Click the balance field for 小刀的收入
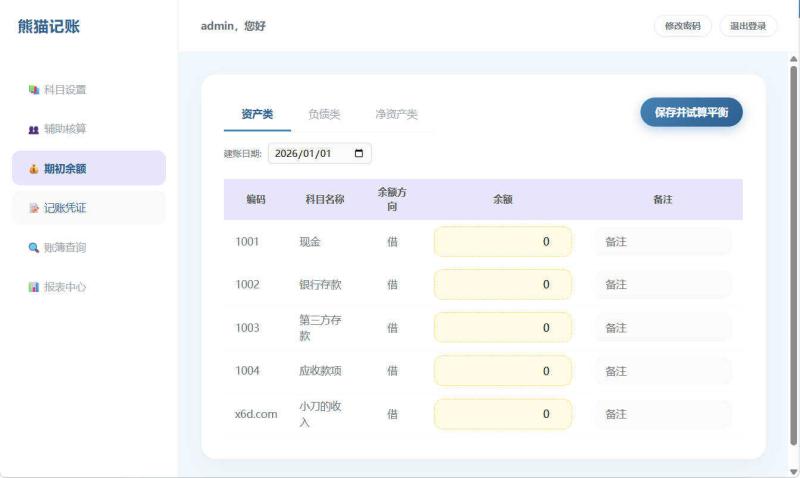The height and width of the screenshot is (478, 800). pyautogui.click(x=503, y=414)
